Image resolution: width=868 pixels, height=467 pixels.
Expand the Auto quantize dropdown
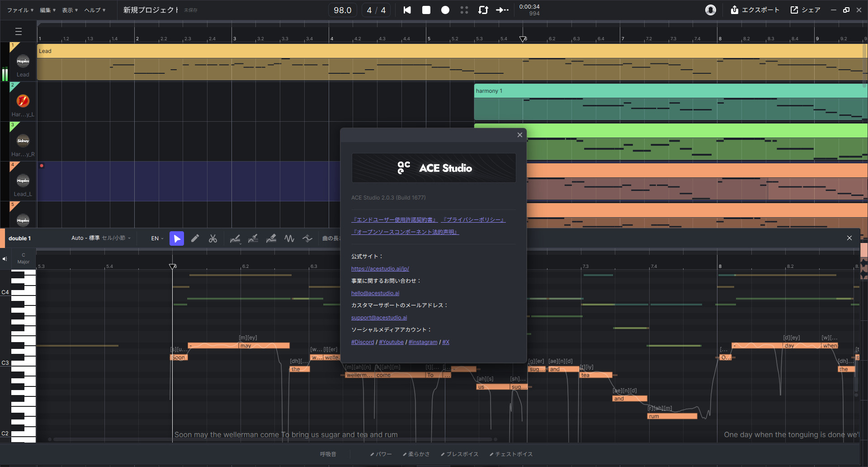pos(101,238)
